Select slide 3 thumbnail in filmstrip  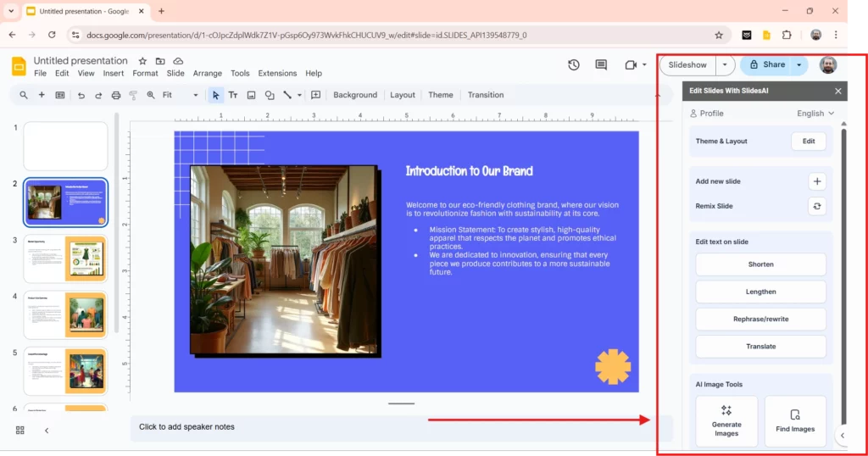coord(66,259)
